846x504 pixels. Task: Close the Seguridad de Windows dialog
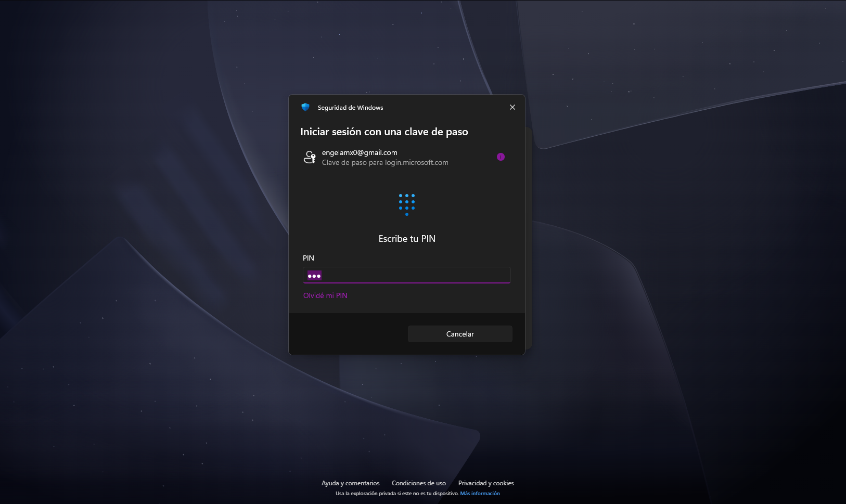[x=512, y=107]
